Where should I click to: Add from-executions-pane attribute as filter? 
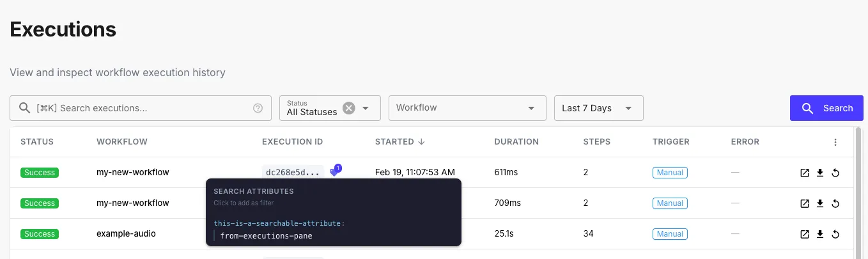pyautogui.click(x=266, y=236)
